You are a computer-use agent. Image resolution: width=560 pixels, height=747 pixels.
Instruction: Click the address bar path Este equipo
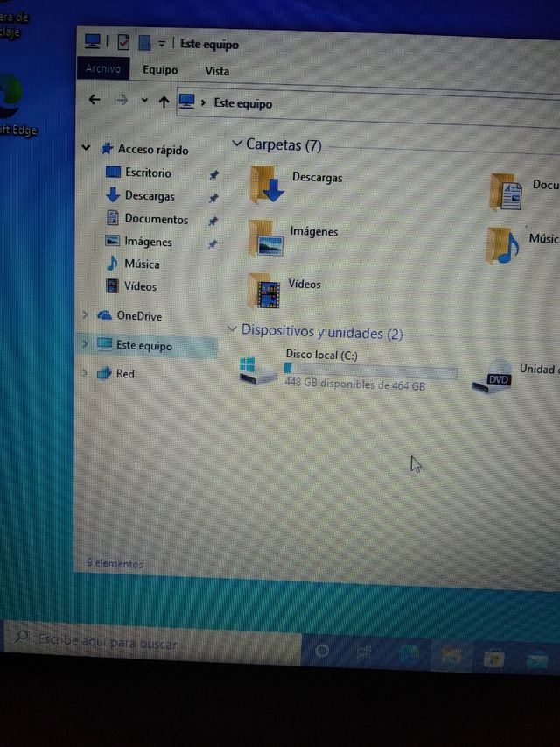243,103
